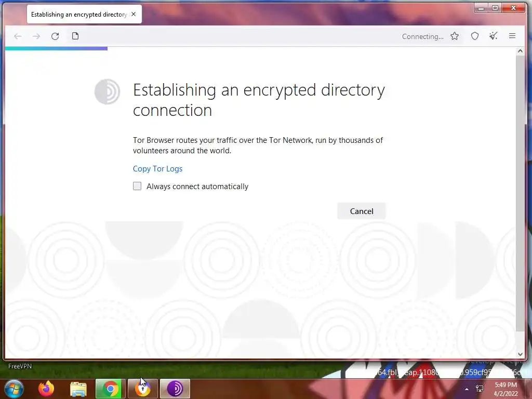Close the Tor Browser window
Screen dimensions: 532x399
(x=514, y=8)
